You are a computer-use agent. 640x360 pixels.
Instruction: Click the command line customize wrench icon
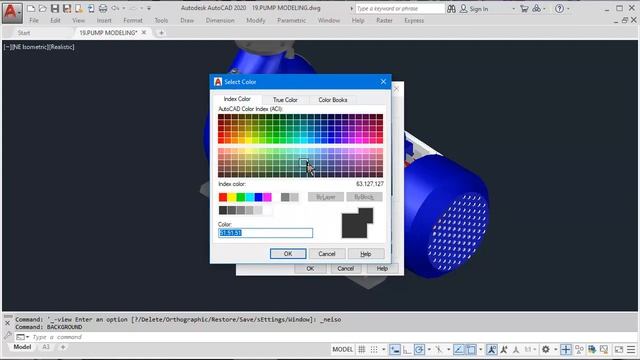pos(7,336)
